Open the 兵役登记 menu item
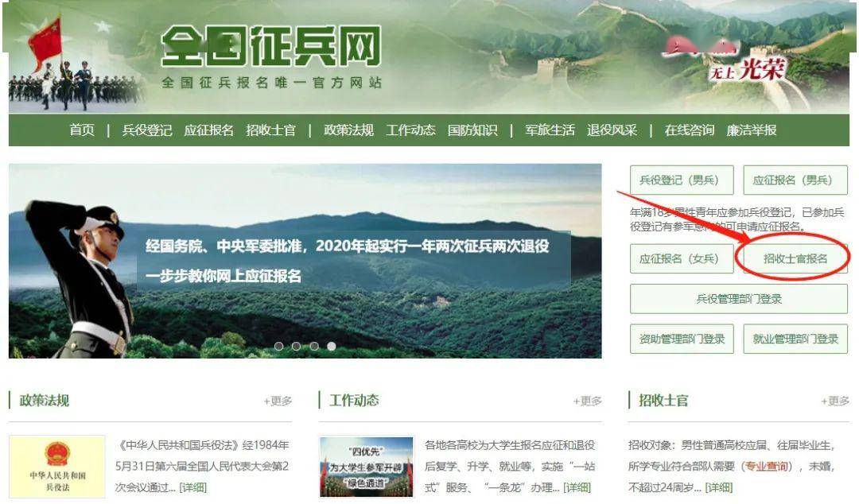Viewport: 859px width, 504px height. [x=147, y=130]
